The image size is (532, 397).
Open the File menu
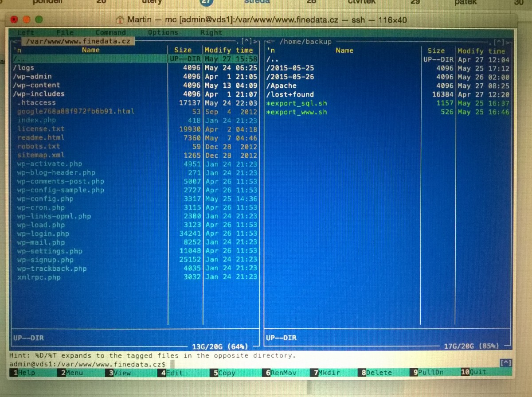tap(65, 33)
